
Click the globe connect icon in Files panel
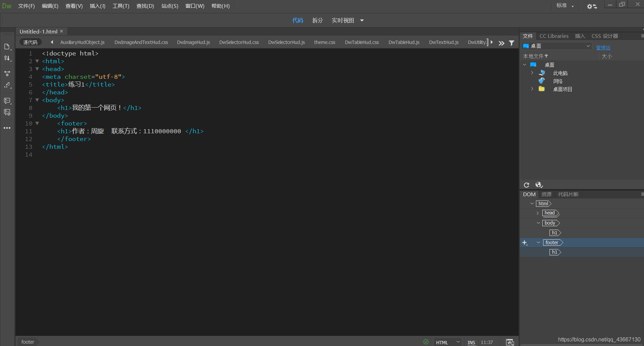pyautogui.click(x=539, y=185)
